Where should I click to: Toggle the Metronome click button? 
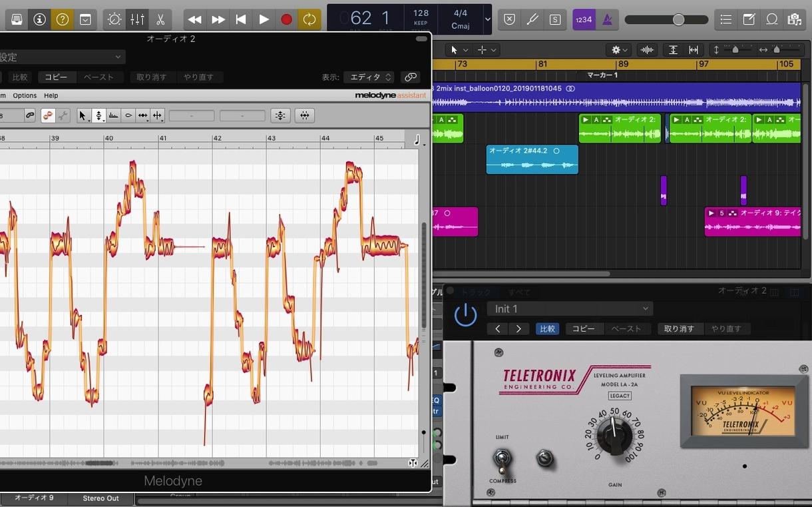point(606,19)
